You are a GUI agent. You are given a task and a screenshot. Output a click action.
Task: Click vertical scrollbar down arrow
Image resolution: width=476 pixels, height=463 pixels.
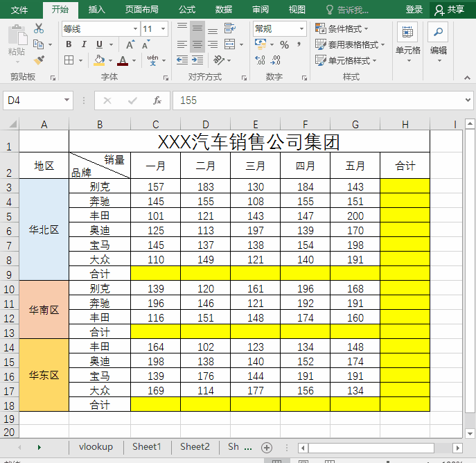coord(470,433)
